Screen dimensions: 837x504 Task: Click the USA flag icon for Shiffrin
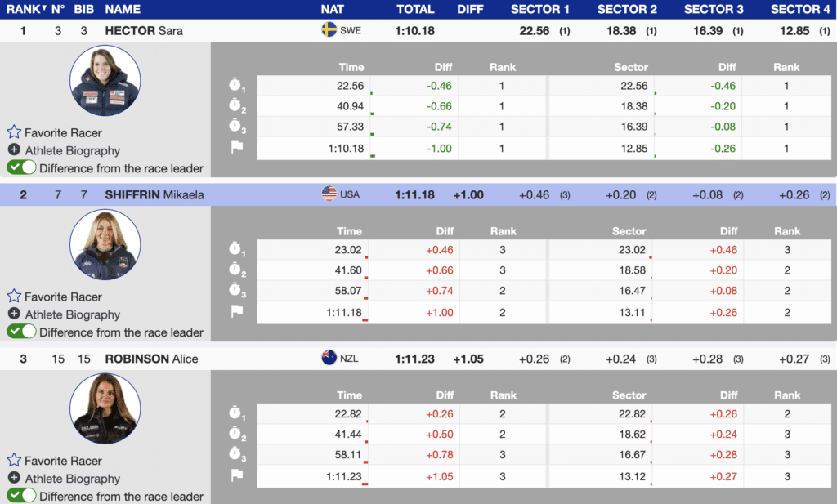329,194
